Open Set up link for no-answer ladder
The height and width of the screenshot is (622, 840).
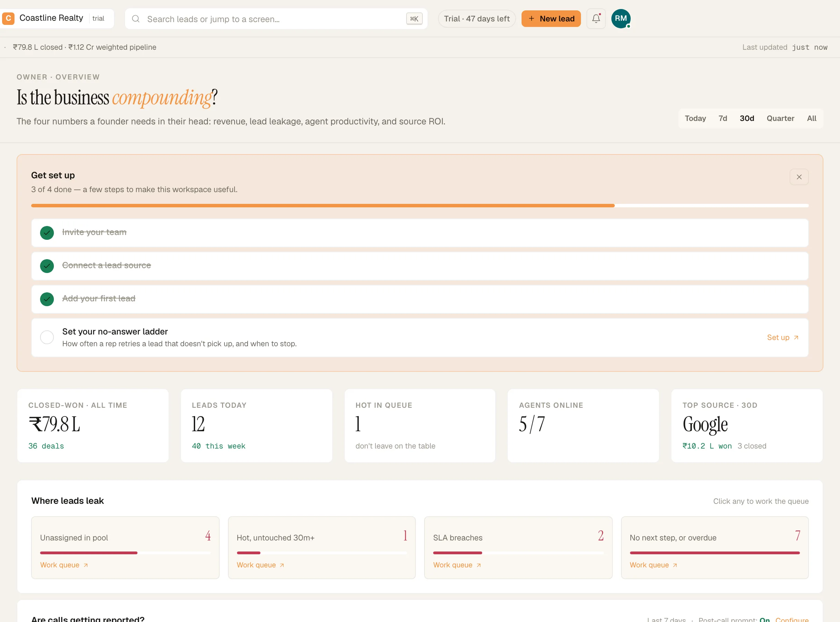(782, 338)
